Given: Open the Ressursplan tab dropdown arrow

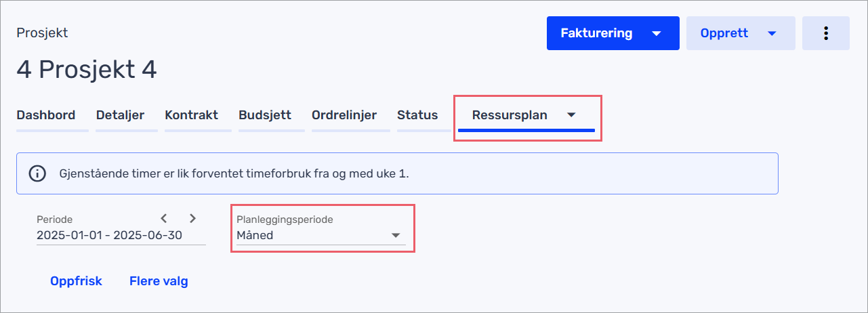Looking at the screenshot, I should point(571,115).
